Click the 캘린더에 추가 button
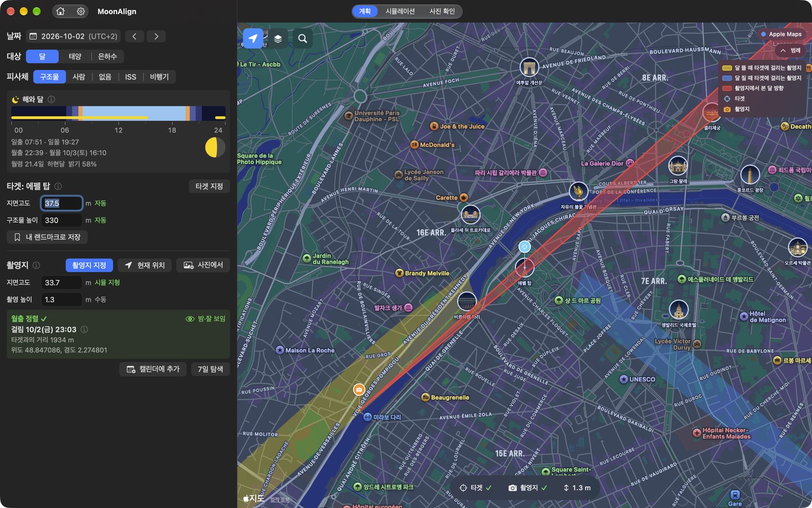This screenshot has height=508, width=812. tap(153, 369)
